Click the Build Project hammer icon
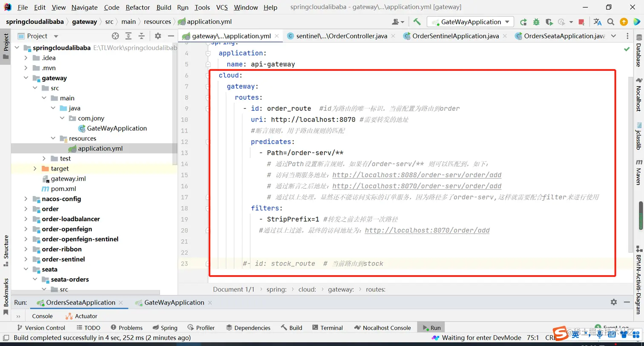Image resolution: width=644 pixels, height=346 pixels. pos(417,22)
